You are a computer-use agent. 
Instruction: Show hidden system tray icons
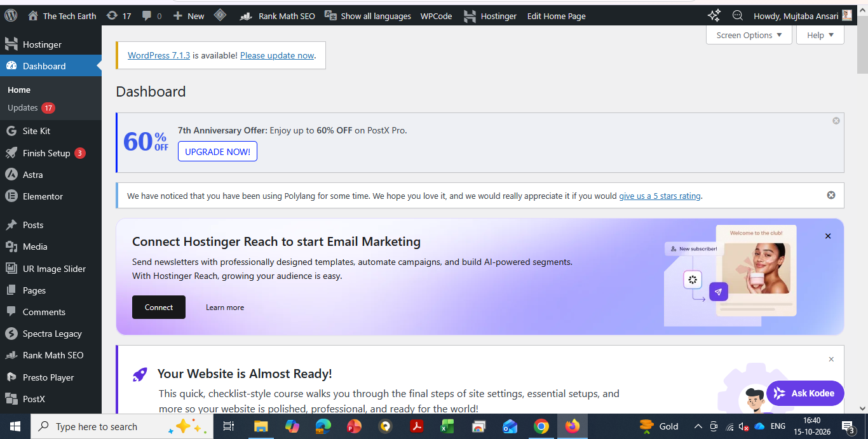(x=698, y=426)
